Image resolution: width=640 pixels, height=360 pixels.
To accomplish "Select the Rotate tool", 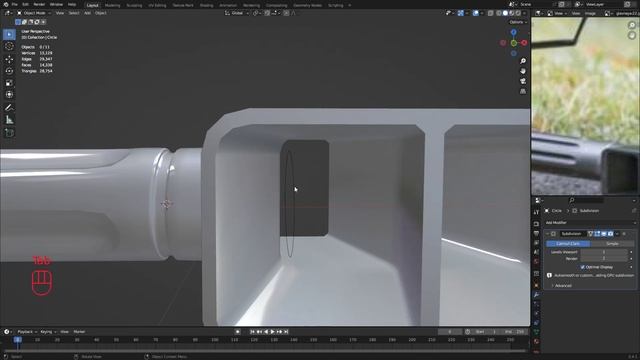I will 9,71.
